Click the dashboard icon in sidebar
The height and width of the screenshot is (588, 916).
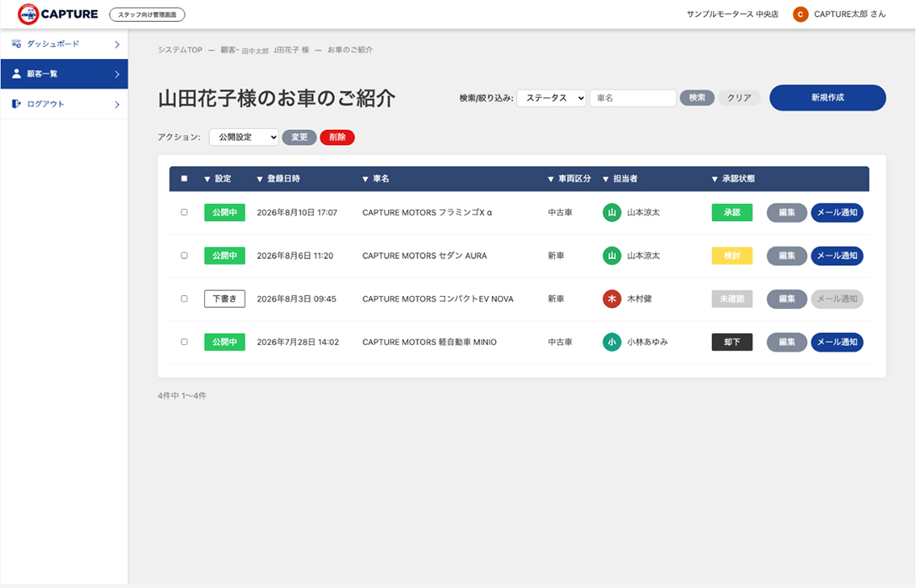[x=16, y=44]
